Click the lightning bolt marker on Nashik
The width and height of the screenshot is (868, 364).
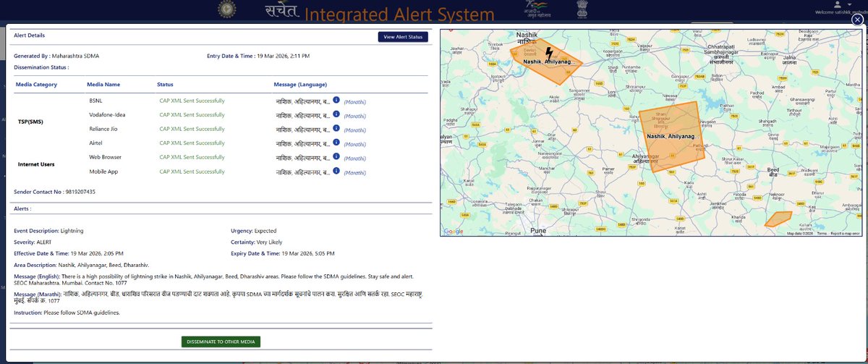click(550, 53)
